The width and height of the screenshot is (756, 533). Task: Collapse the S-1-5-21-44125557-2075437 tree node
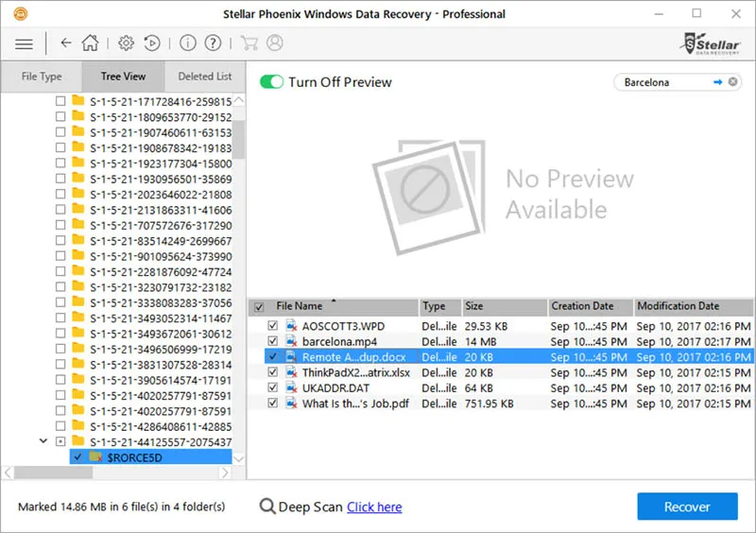43,441
